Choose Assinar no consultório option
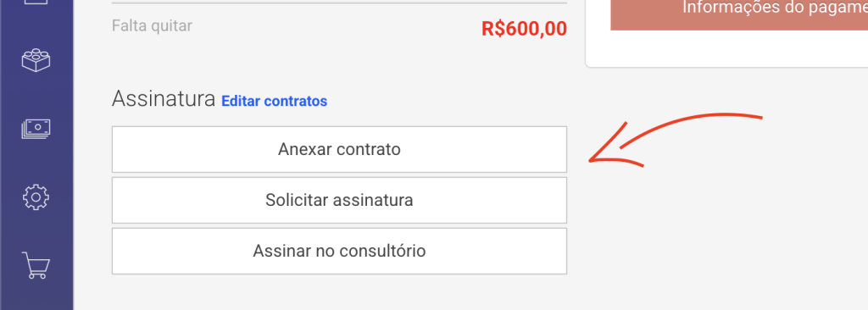 coord(339,251)
